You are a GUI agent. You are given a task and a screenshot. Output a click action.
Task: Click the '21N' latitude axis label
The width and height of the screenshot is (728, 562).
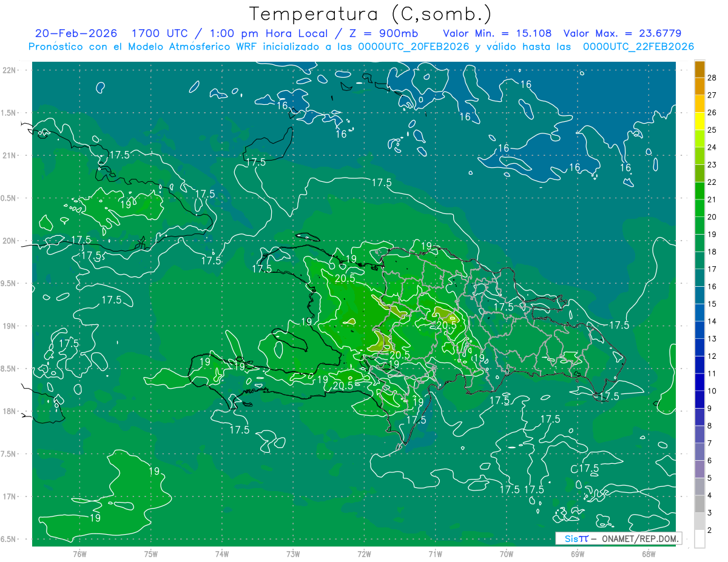(10, 155)
